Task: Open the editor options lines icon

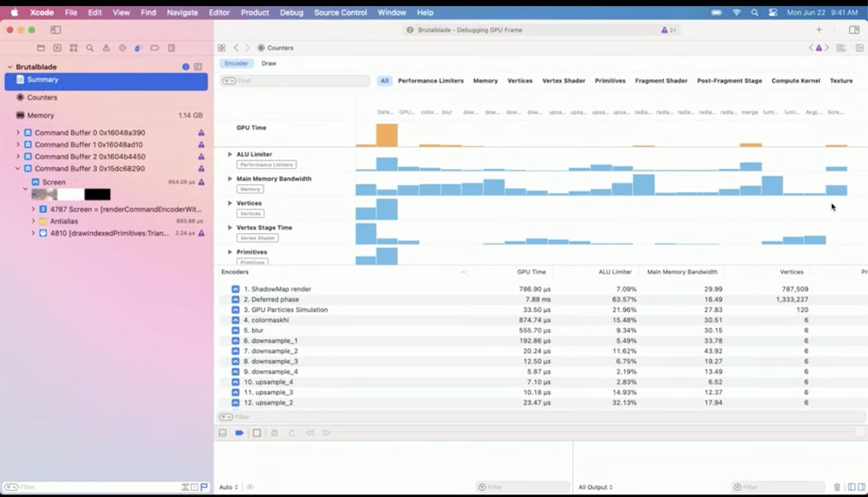Action: coord(841,48)
